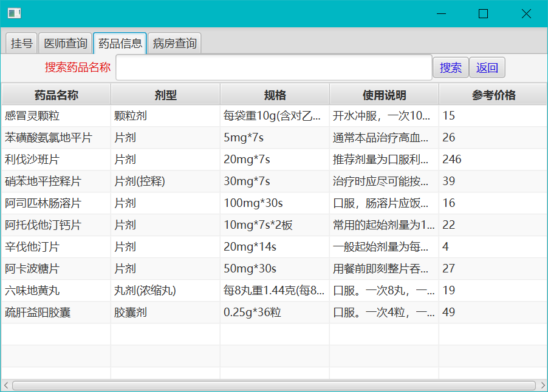The width and height of the screenshot is (548, 392).
Task: Select the 阿司匹林肠溶片 row
Action: (274, 203)
